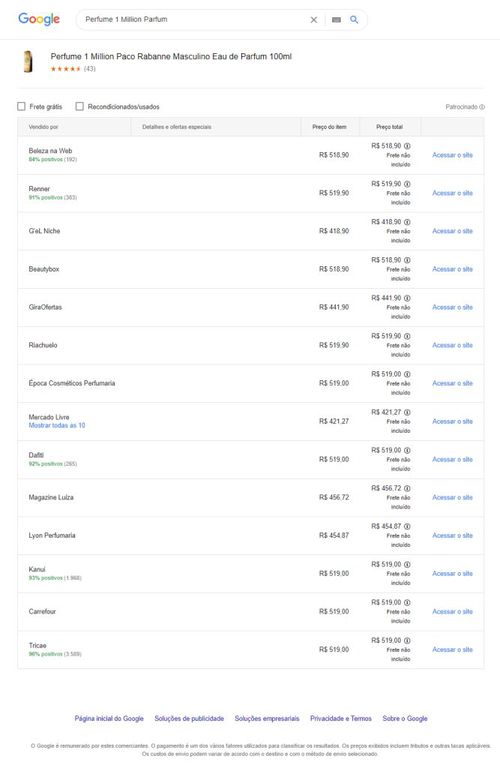Click info icon beside Beleza na Web total

click(407, 146)
